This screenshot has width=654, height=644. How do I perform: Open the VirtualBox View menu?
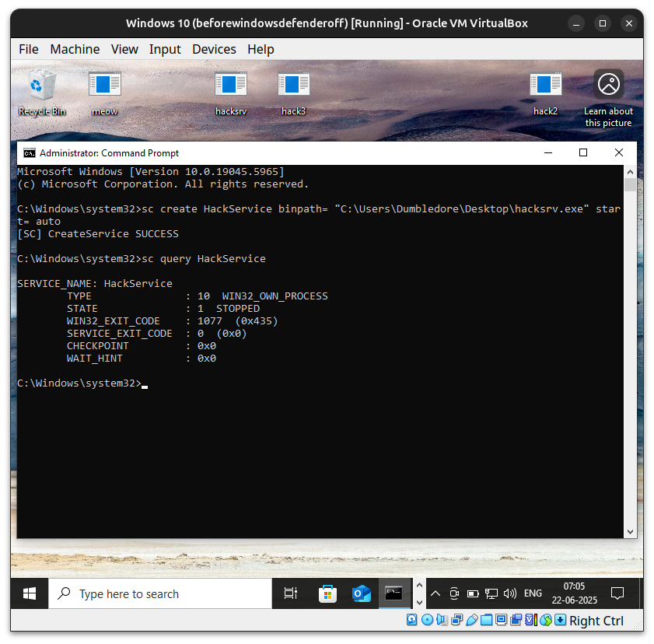click(124, 49)
